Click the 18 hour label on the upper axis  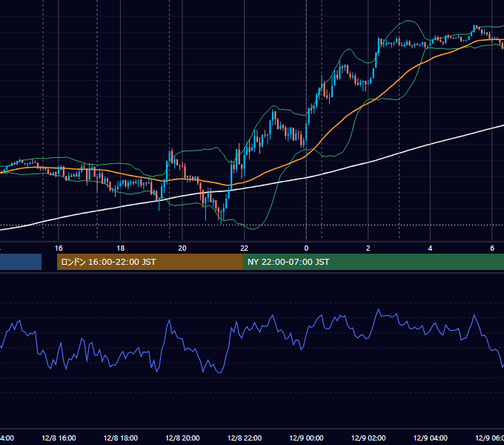tap(120, 248)
